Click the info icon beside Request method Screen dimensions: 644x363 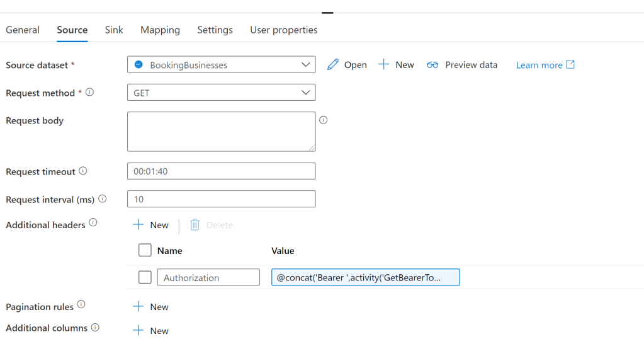[x=89, y=92]
